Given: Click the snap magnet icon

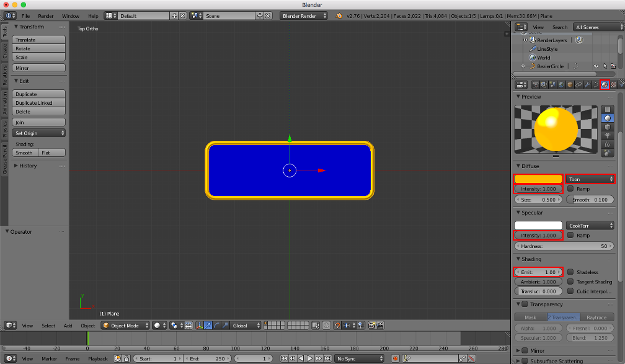Looking at the screenshot, I should pos(337,326).
